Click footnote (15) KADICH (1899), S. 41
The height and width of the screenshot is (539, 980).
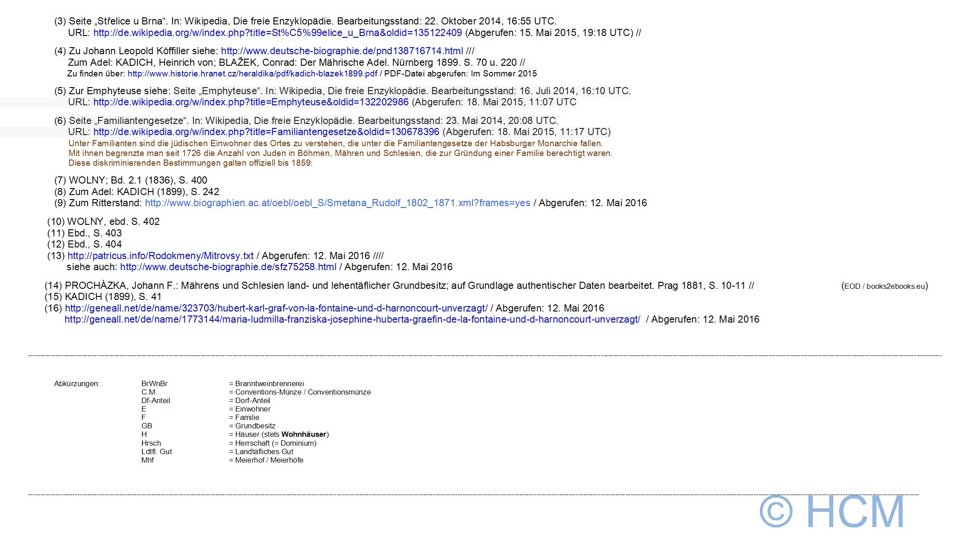click(103, 297)
